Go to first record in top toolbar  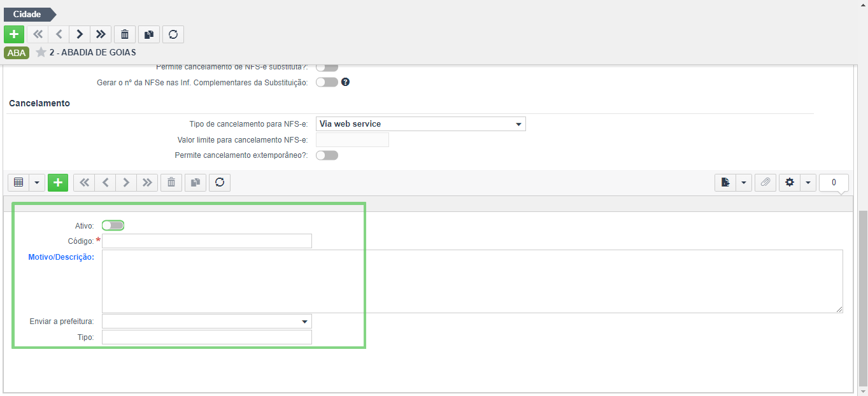click(38, 34)
